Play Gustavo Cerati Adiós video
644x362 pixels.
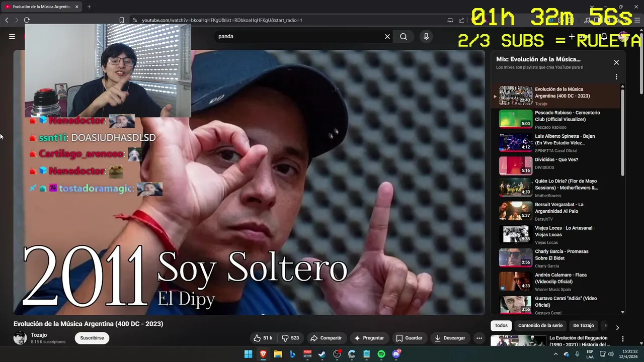coord(556,305)
